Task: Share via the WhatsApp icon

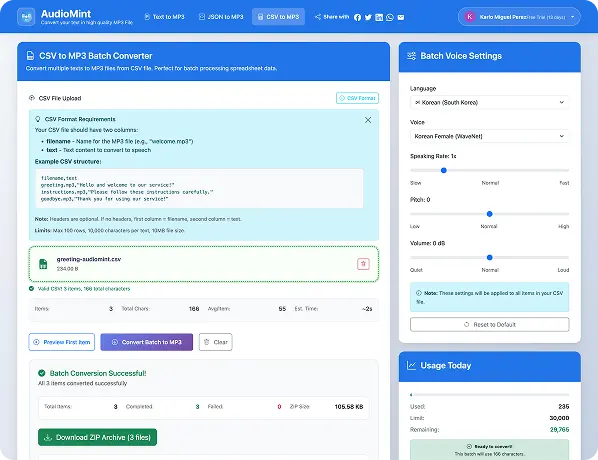Action: (x=390, y=17)
